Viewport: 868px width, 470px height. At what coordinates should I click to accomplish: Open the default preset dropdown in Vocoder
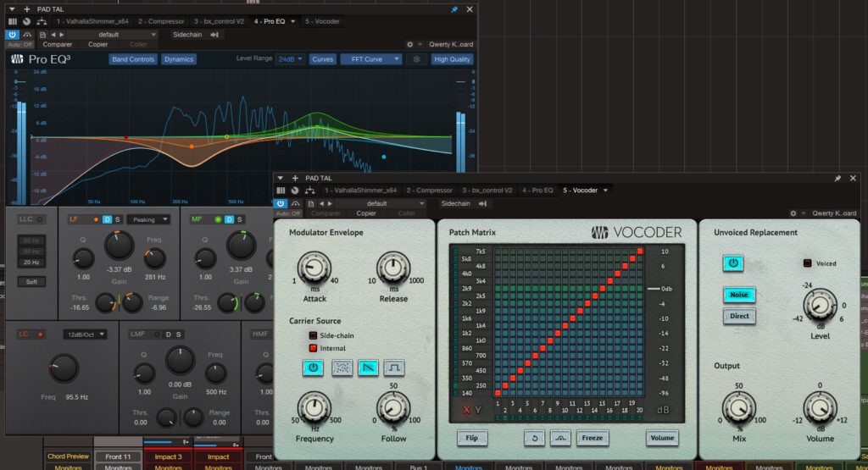pos(381,203)
